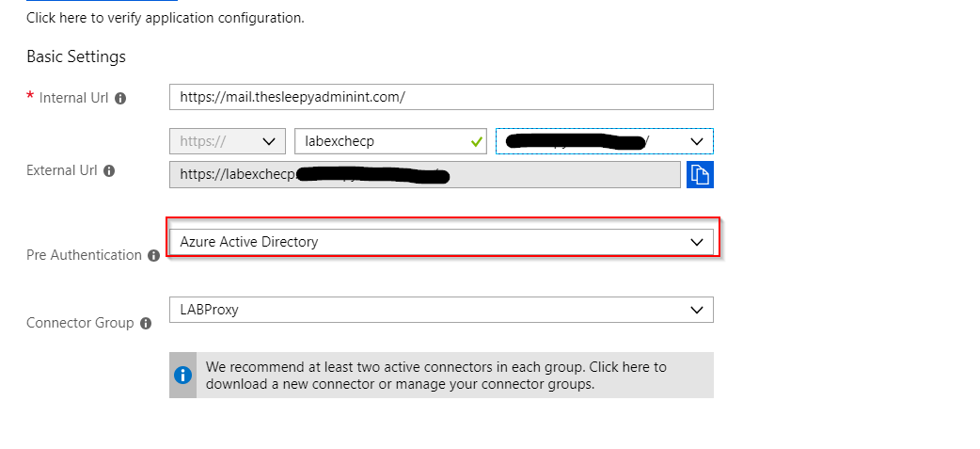Click the Connector Group label text
This screenshot has height=449, width=980.
[80, 324]
